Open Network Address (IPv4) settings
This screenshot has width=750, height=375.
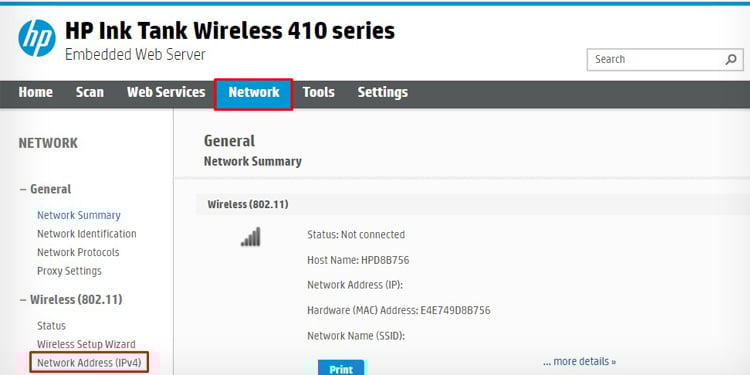tap(89, 363)
